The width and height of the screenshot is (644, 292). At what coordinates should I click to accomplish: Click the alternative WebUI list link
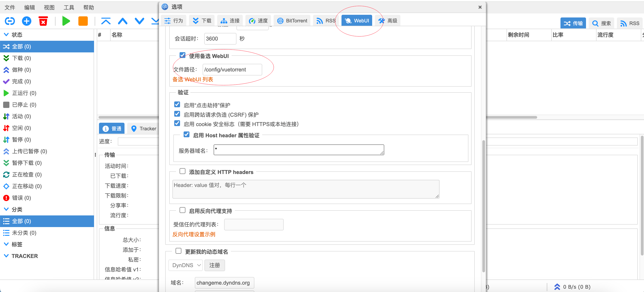pyautogui.click(x=193, y=79)
